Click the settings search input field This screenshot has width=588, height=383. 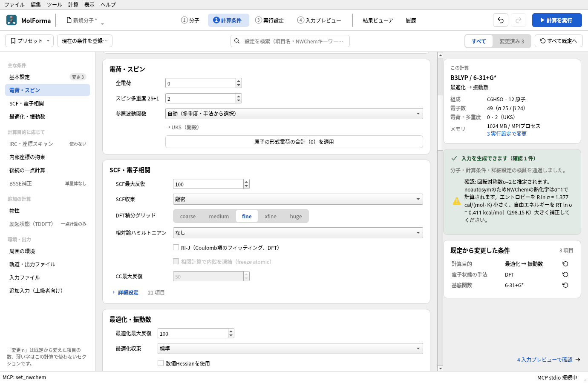coord(290,41)
